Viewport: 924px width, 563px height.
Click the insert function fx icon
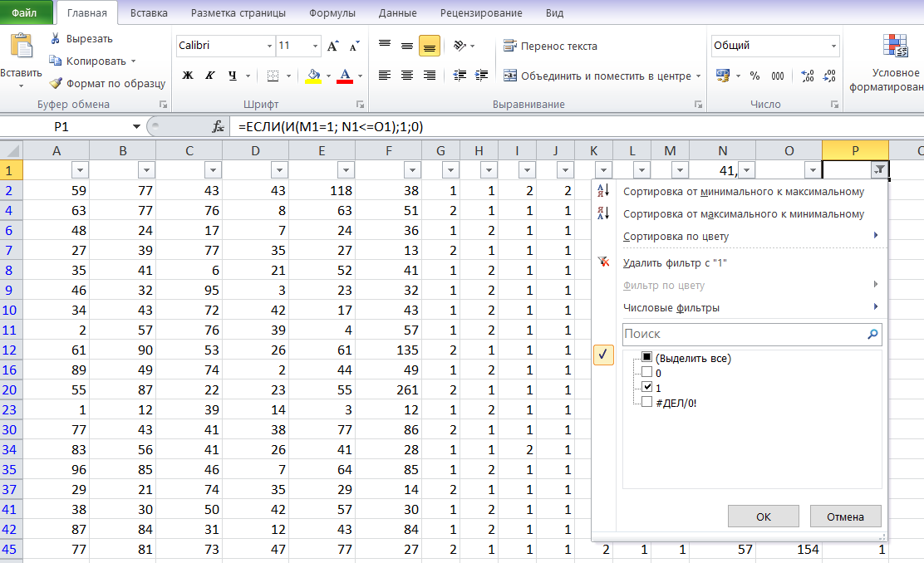(x=218, y=126)
